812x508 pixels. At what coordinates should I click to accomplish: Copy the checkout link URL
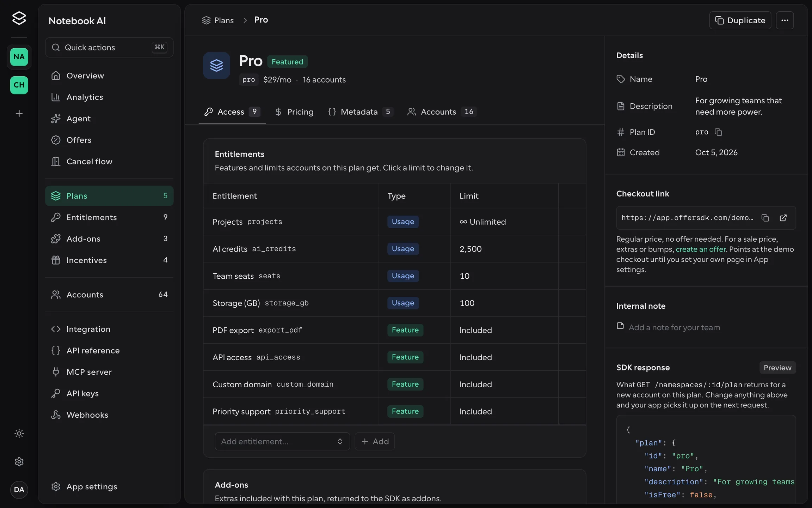pyautogui.click(x=765, y=218)
